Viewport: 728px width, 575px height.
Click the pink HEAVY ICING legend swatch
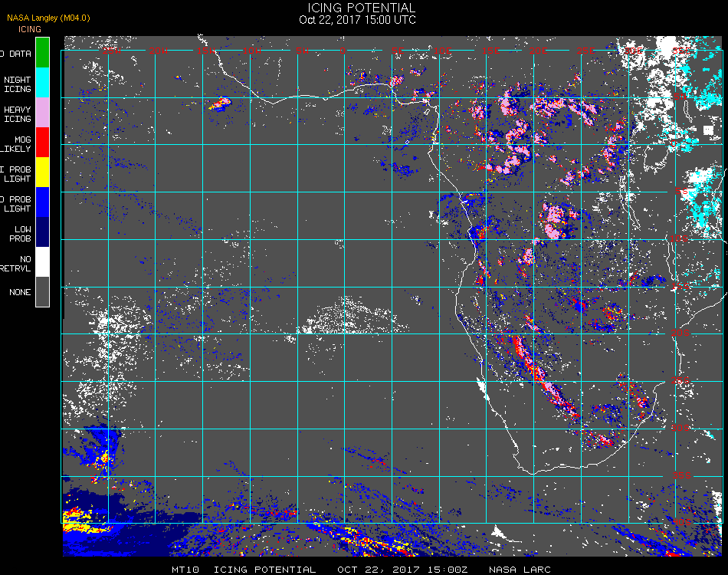click(x=42, y=113)
